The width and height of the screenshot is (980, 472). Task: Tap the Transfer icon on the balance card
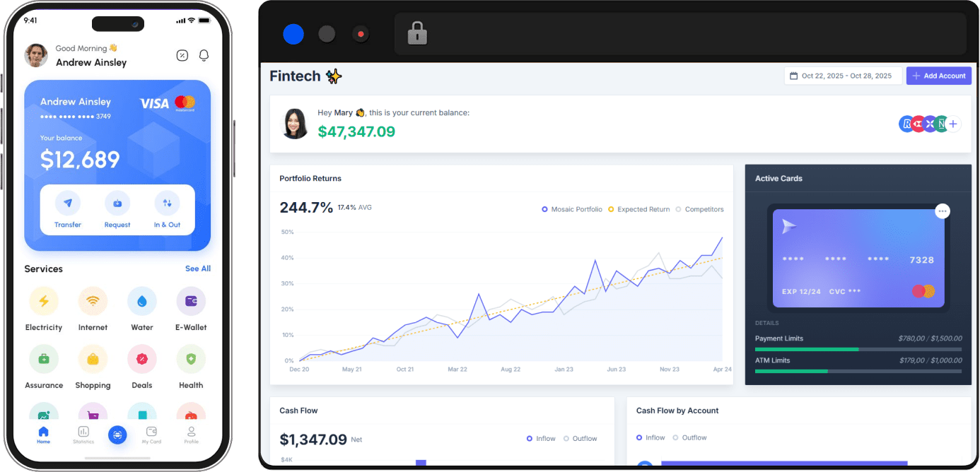(67, 203)
